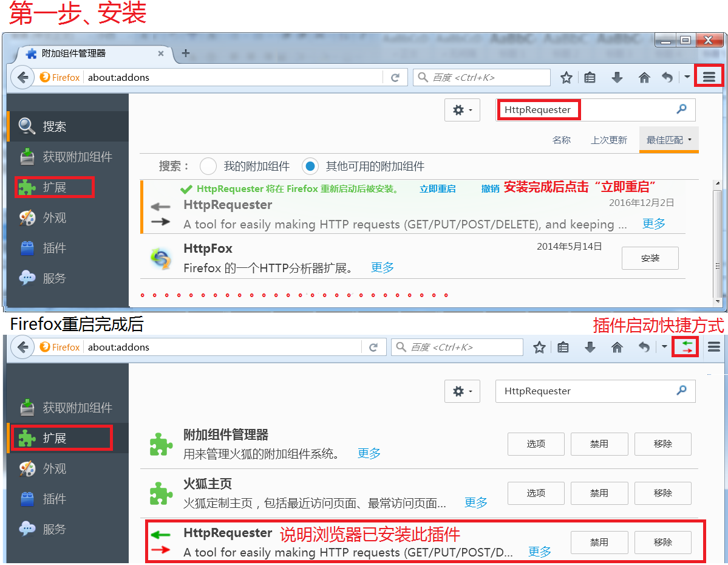Click 禁用 for 附加组件管理器
The image size is (728, 565).
pyautogui.click(x=599, y=443)
